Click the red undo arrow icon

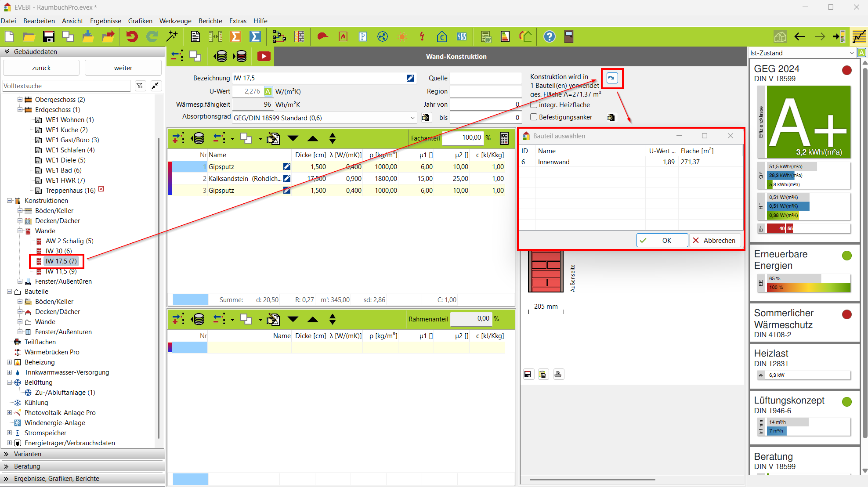point(131,37)
